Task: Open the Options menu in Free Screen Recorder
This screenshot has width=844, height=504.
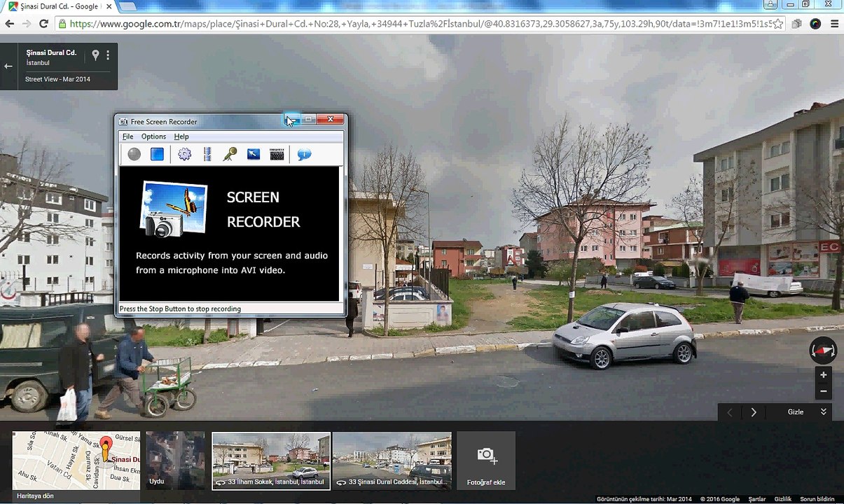Action: [x=153, y=136]
